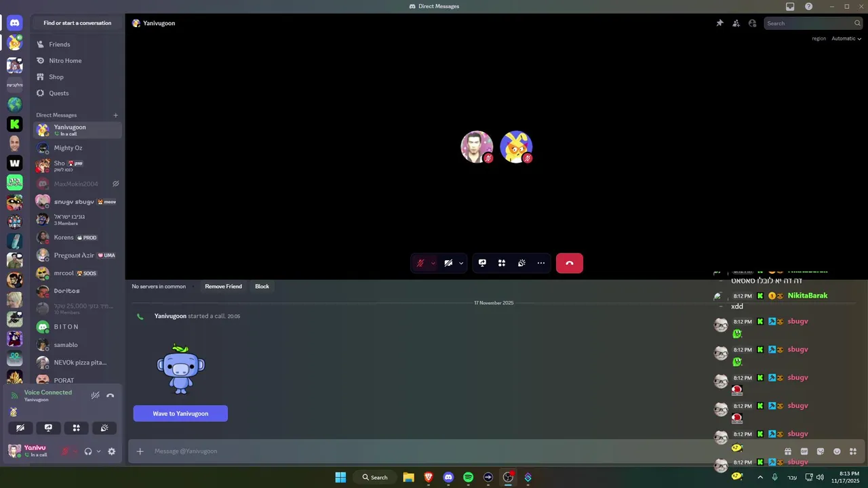Unmute microphone in the user panel

tap(66, 451)
